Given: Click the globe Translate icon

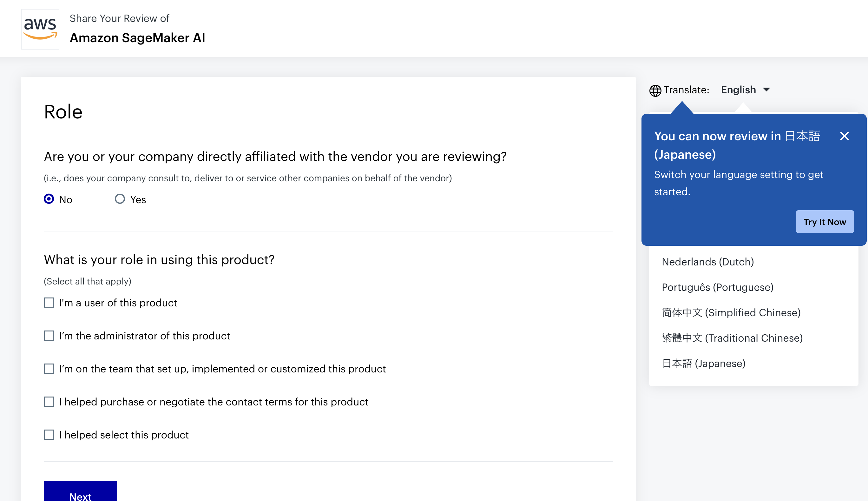Looking at the screenshot, I should pyautogui.click(x=655, y=90).
